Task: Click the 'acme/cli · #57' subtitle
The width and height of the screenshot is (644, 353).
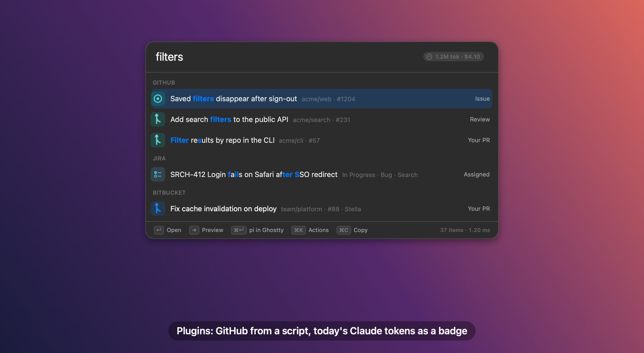Action: point(299,140)
